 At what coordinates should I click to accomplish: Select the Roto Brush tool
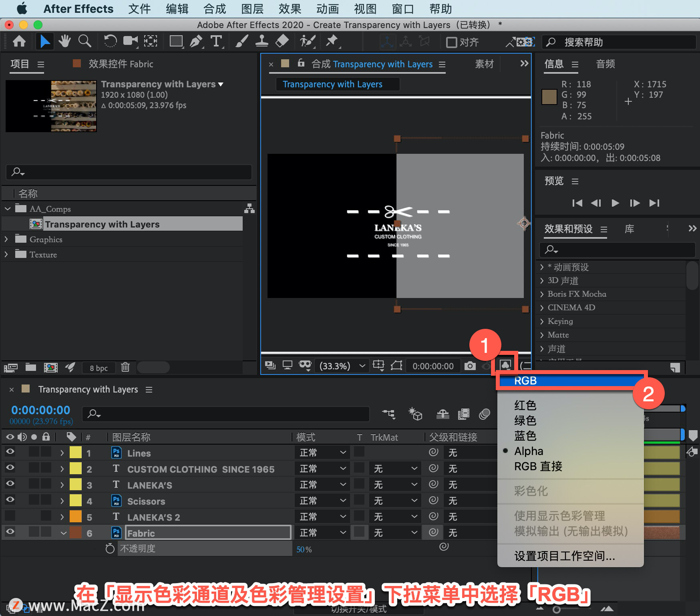tap(308, 41)
